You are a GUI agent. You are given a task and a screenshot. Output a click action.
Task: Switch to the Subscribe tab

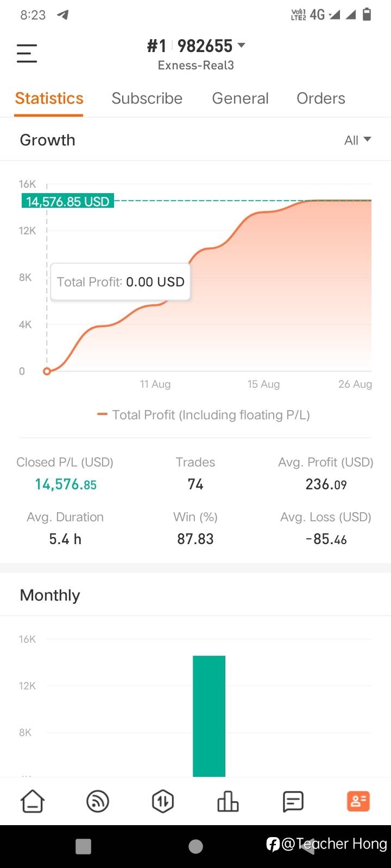click(x=147, y=98)
